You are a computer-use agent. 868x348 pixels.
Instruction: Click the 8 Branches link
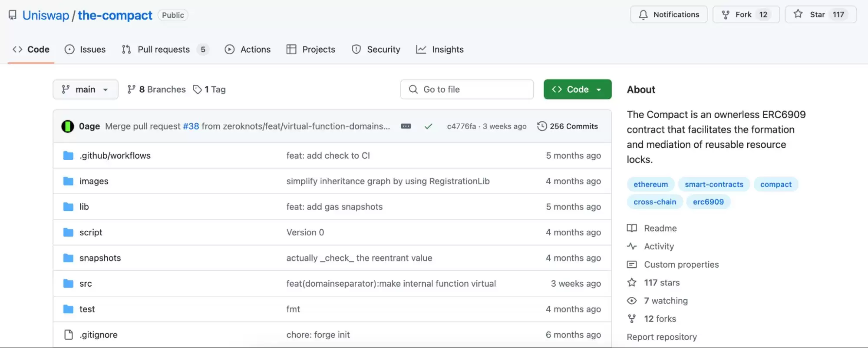tap(157, 89)
